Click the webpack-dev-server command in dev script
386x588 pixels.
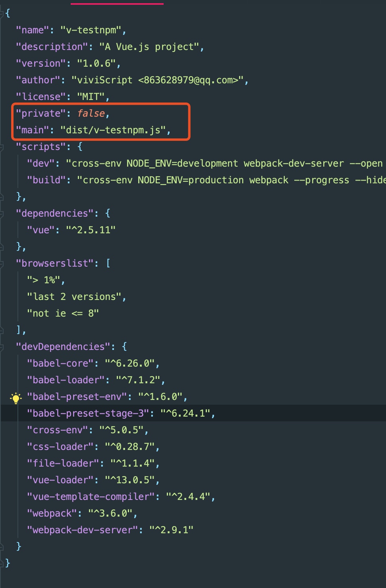click(294, 163)
